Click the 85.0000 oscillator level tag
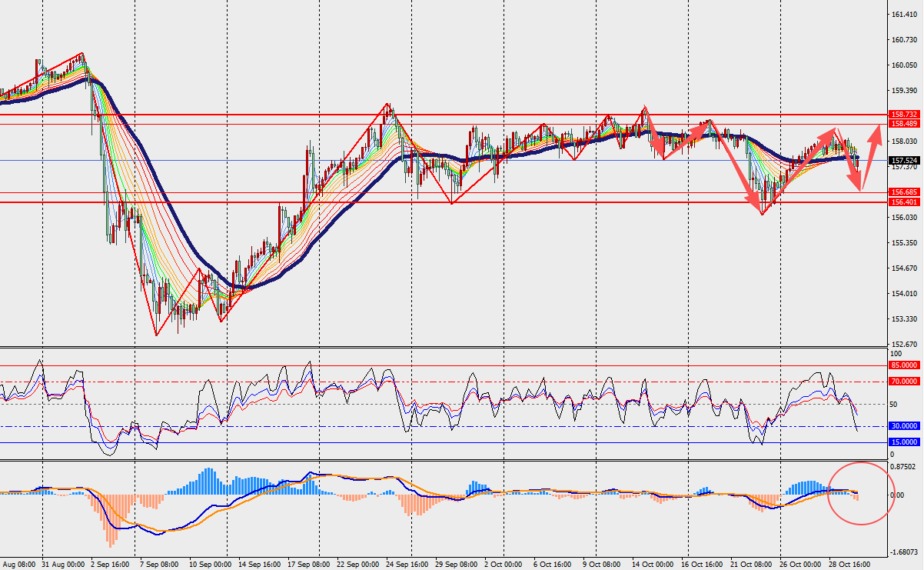Viewport: 924px width, 570px height. click(904, 365)
